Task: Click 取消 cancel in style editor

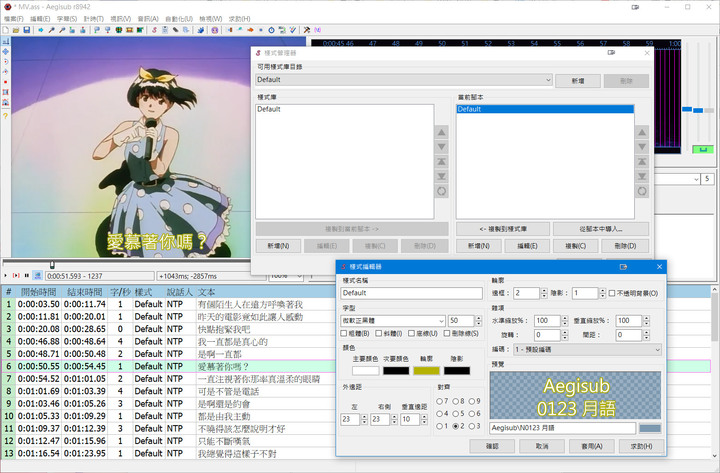Action: click(x=542, y=446)
